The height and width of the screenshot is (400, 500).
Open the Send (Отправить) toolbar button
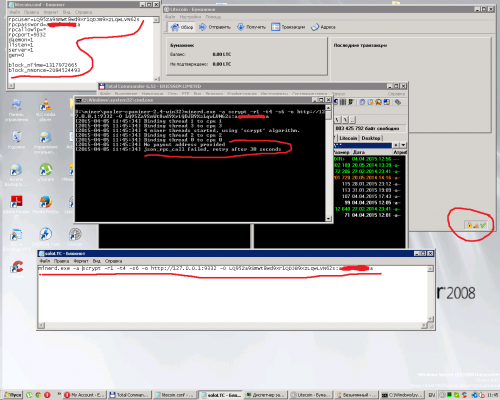pos(215,27)
